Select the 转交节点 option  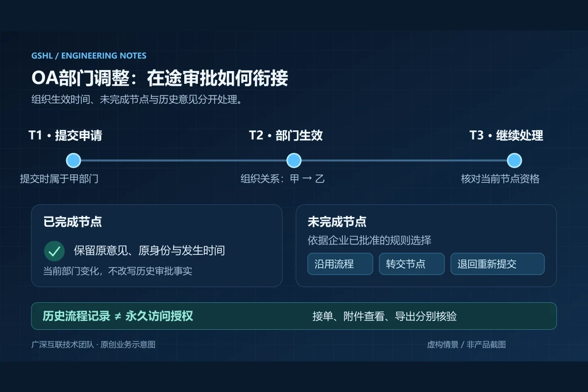pyautogui.click(x=412, y=264)
